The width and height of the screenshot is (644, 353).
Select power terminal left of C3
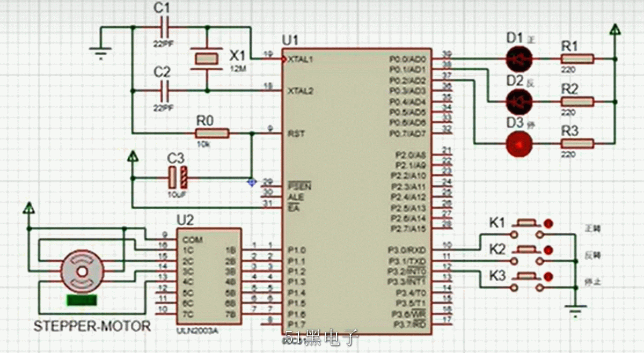click(132, 157)
